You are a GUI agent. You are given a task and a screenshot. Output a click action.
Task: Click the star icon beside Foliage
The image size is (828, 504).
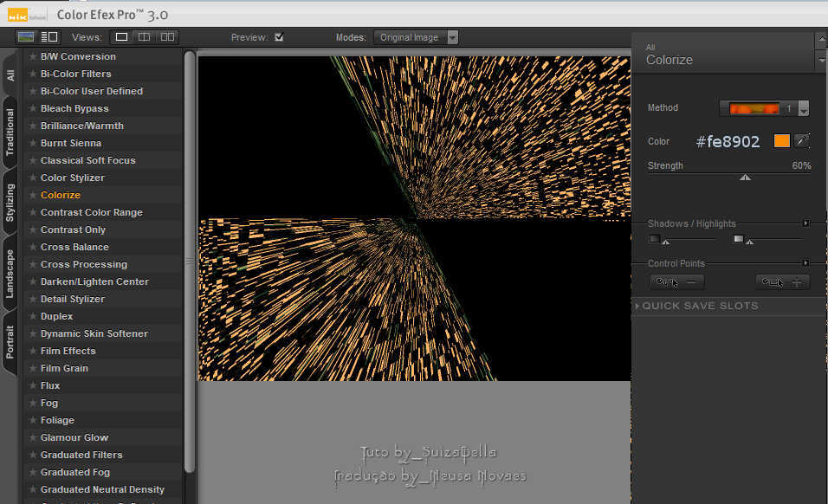coord(33,420)
